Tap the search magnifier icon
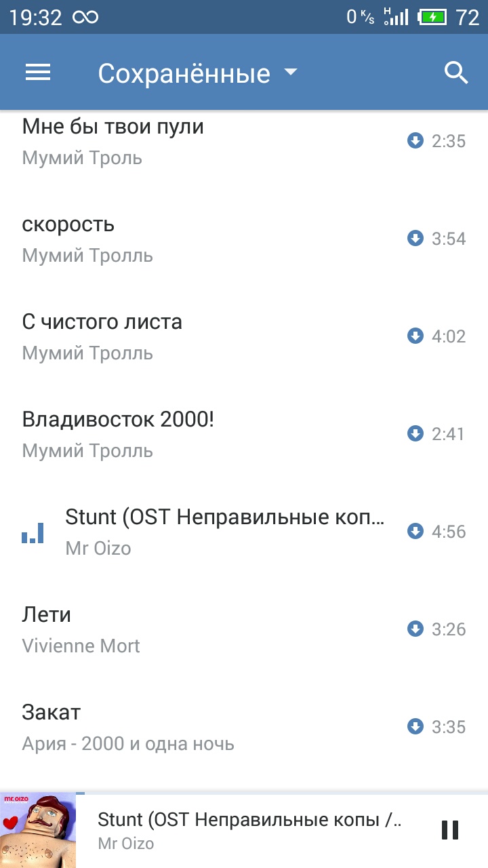Viewport: 488px width, 868px height. (x=456, y=73)
